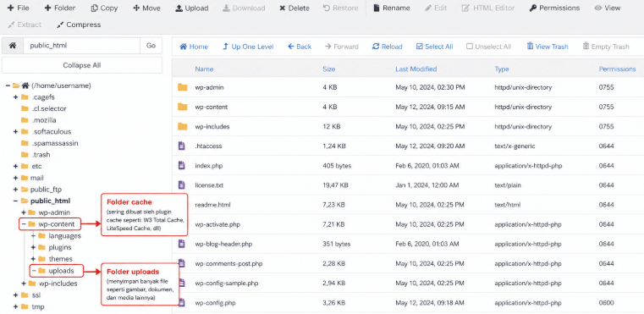Image resolution: width=644 pixels, height=314 pixels.
Task: Click Unselect All
Action: (489, 47)
